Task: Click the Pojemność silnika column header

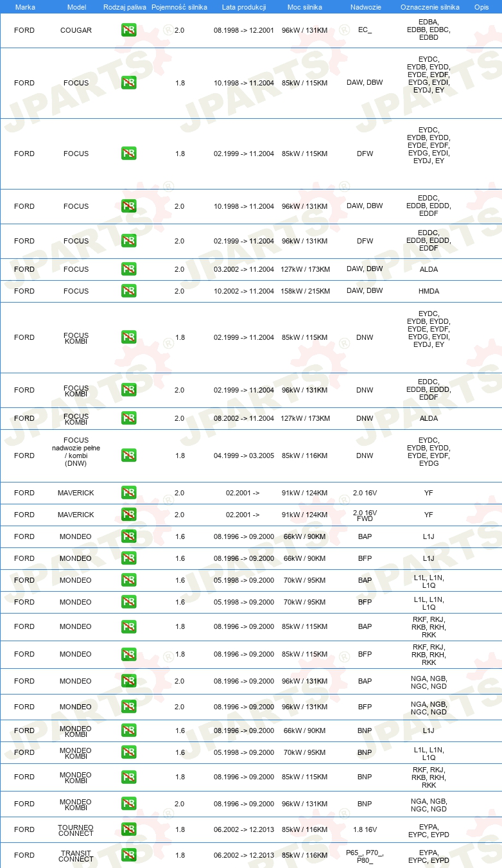Action: (179, 7)
